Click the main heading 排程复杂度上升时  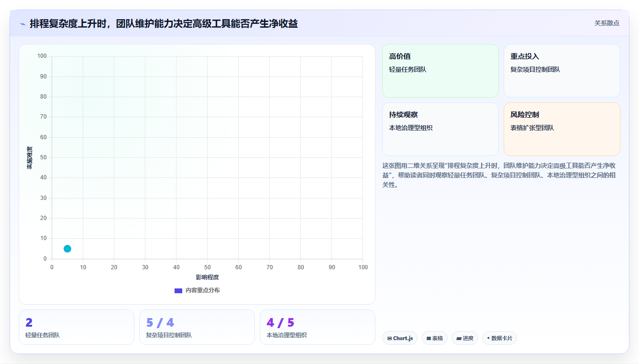tap(164, 23)
